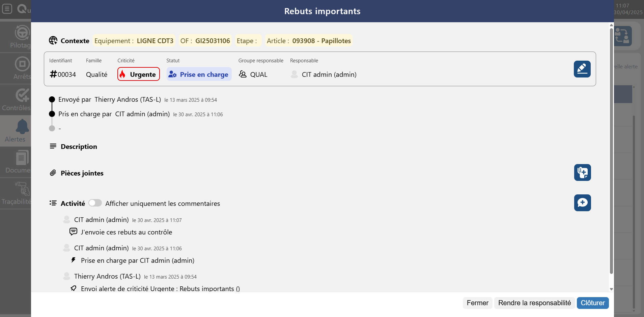Click Rendre la responsabilité button
Viewport: 644px width, 317px height.
(x=534, y=303)
